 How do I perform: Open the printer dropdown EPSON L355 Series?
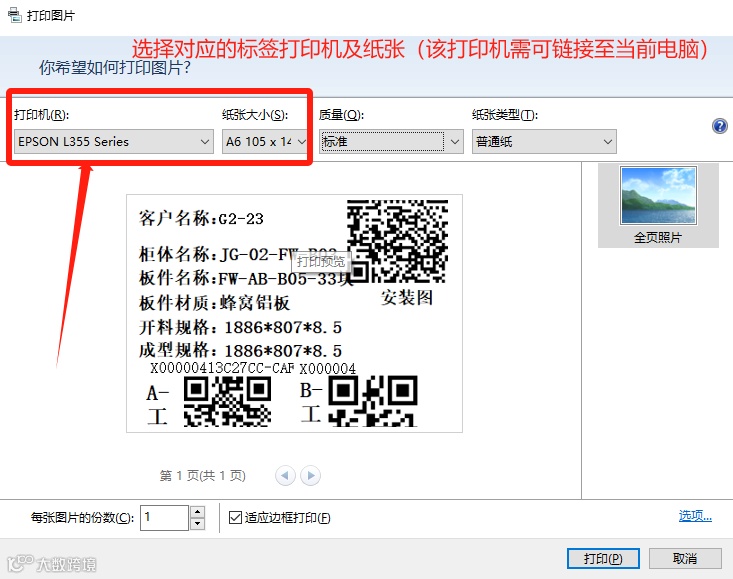pyautogui.click(x=114, y=142)
